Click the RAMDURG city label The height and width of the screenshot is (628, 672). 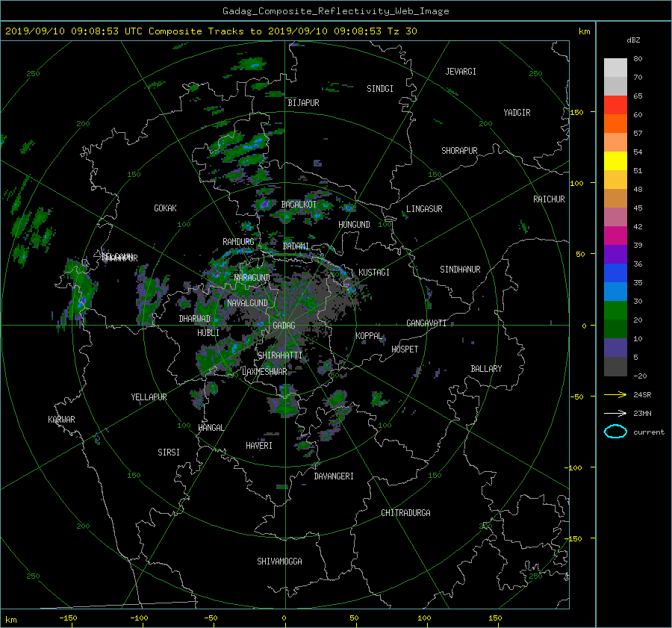(x=238, y=242)
